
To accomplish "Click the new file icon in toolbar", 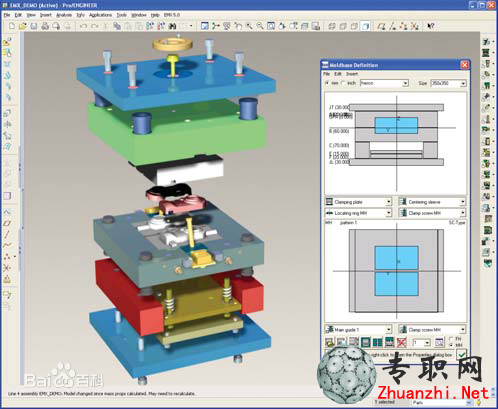I will [12, 26].
